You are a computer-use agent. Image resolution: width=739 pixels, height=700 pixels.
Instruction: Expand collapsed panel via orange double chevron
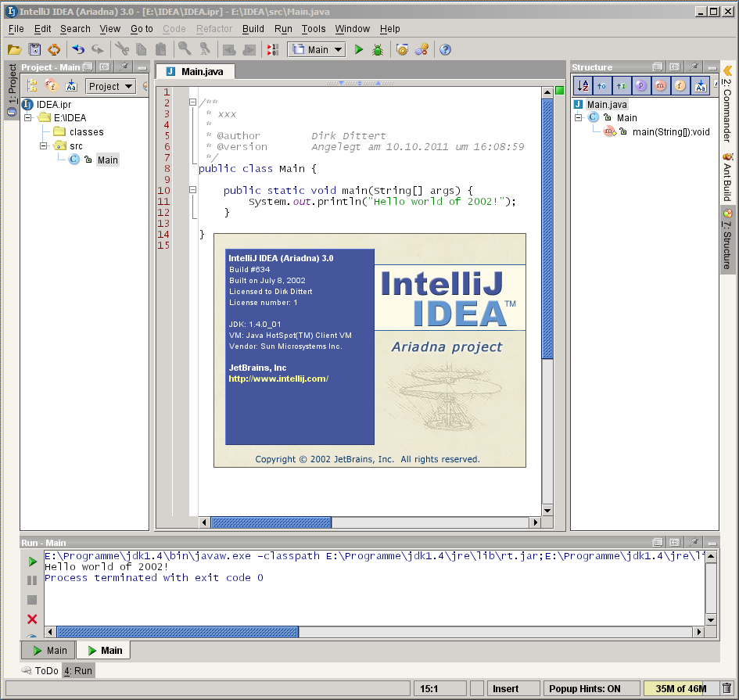point(728,70)
